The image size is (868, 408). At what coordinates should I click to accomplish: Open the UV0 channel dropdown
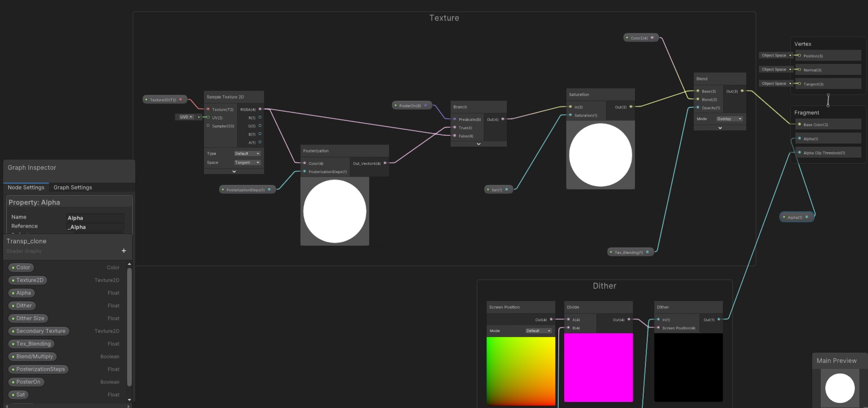pyautogui.click(x=186, y=117)
